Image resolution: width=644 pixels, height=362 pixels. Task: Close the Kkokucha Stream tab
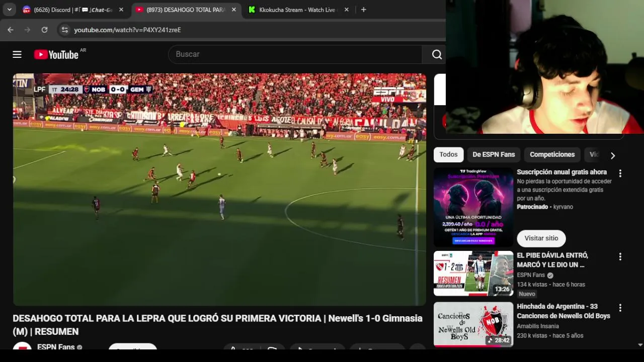[x=346, y=10]
